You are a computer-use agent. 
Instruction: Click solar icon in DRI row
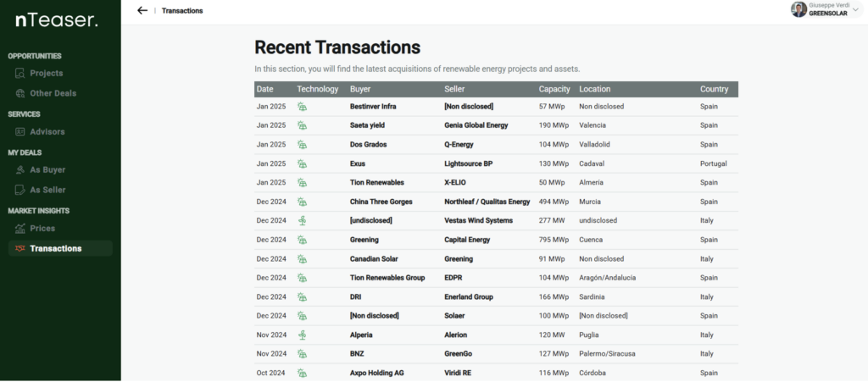302,296
